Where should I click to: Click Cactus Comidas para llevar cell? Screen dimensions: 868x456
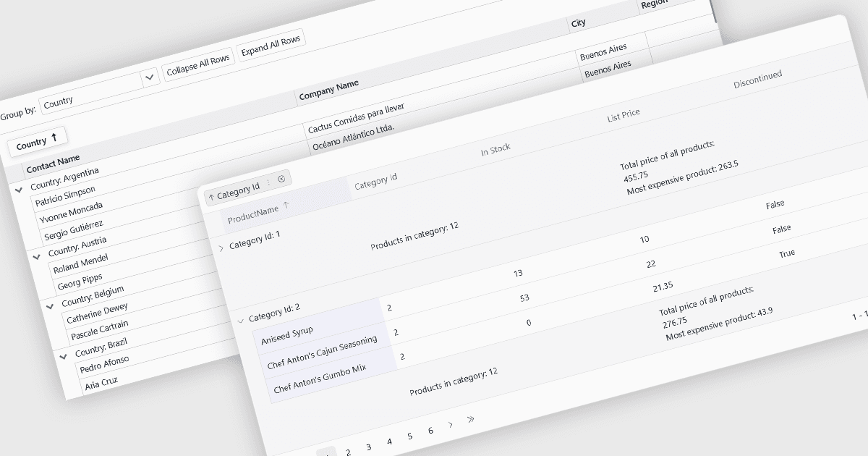tap(356, 119)
